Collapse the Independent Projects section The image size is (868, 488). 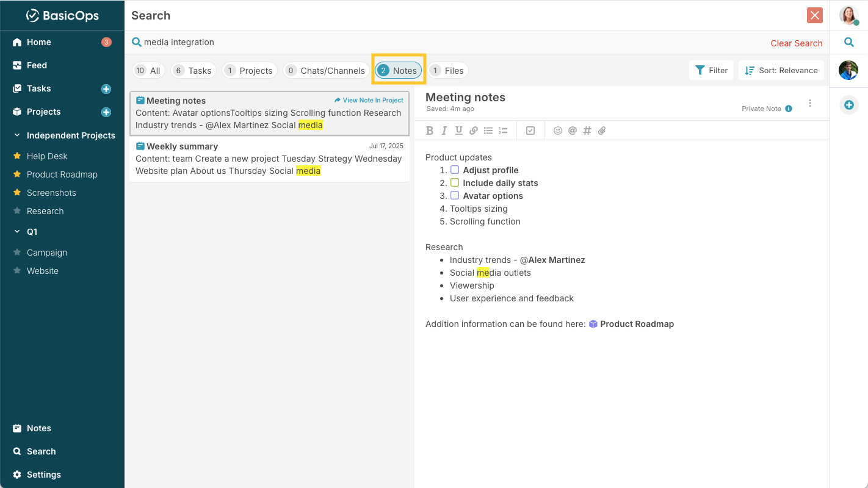[x=17, y=135]
